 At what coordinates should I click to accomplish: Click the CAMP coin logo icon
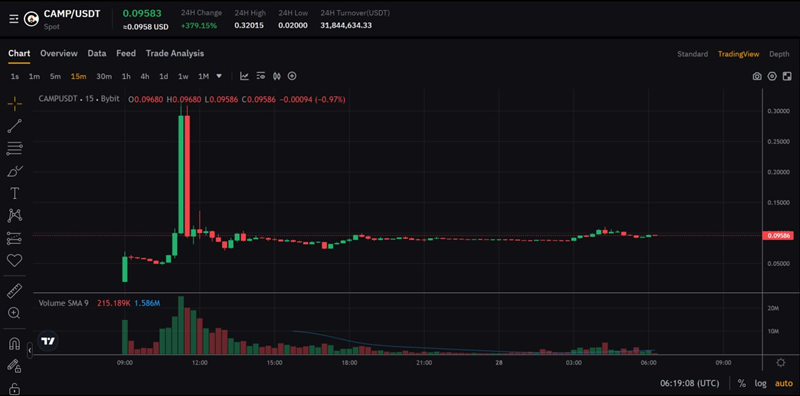[32, 19]
